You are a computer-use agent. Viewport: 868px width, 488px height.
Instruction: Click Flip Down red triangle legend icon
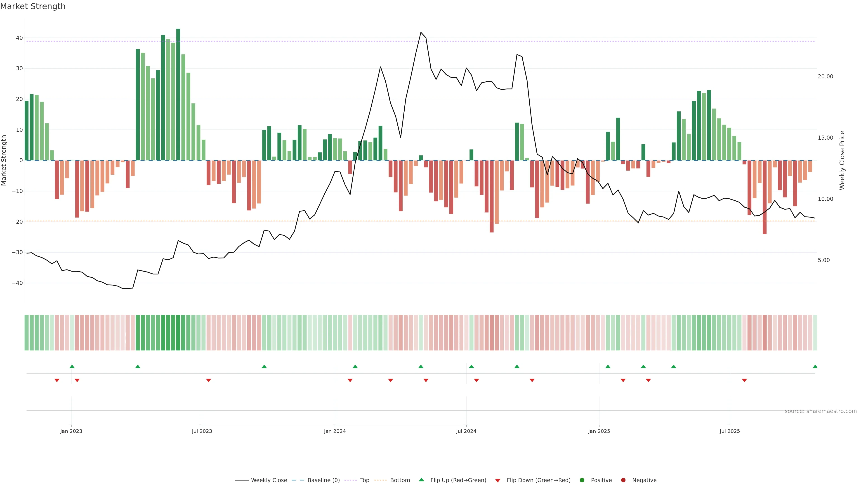pos(498,481)
